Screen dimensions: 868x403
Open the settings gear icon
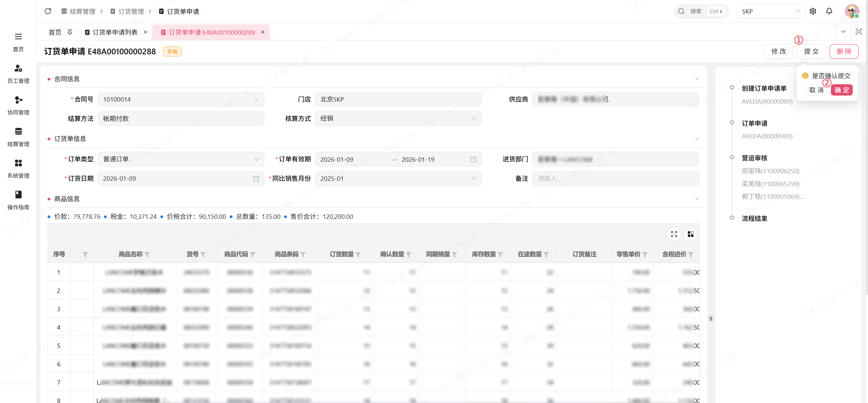[813, 11]
